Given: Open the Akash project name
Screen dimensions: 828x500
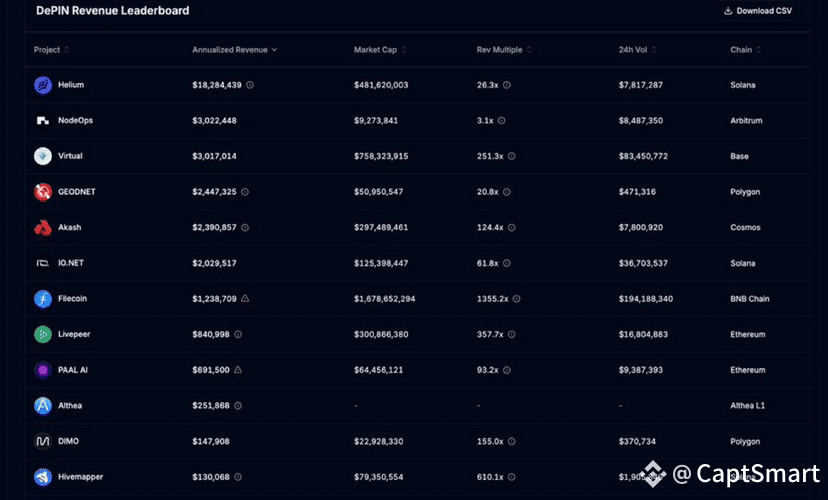Looking at the screenshot, I should coord(70,228).
